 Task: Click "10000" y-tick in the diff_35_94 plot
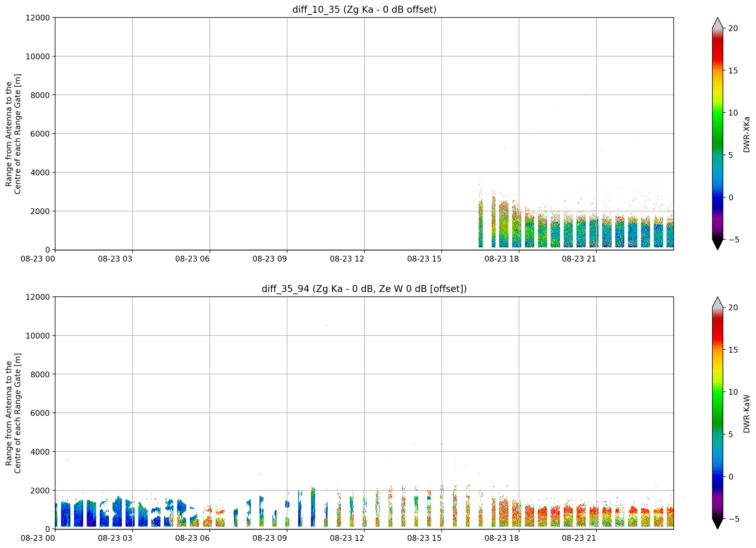click(x=38, y=336)
